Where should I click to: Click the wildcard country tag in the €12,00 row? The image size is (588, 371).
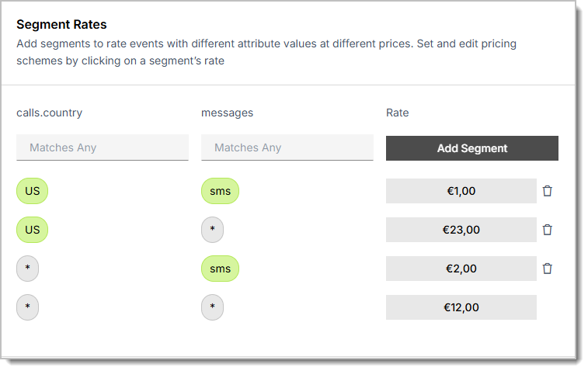click(x=27, y=307)
